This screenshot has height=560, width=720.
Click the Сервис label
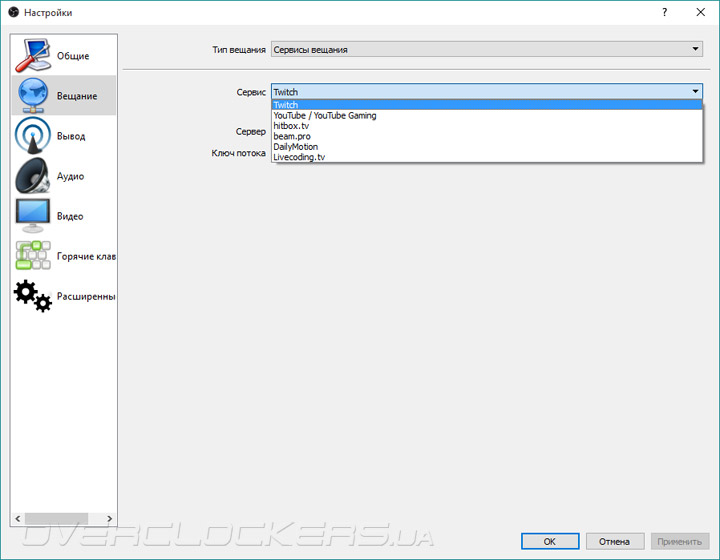point(251,92)
